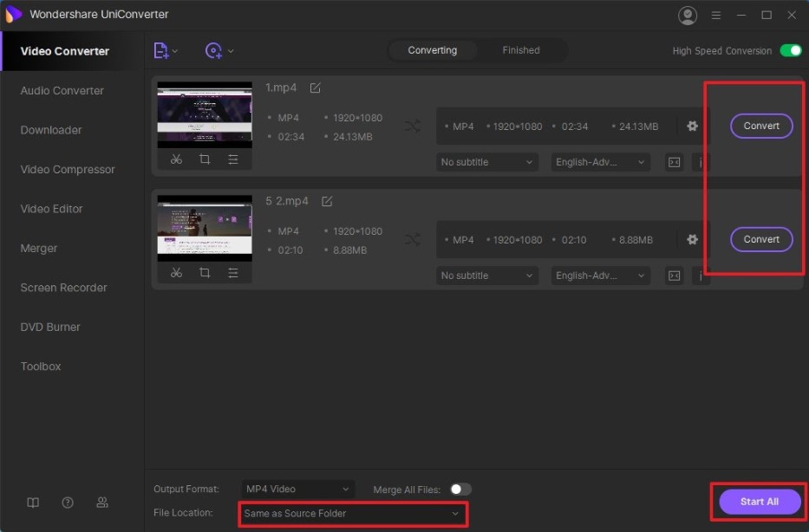Convert the 1.mp4 file
Screen dimensions: 809x532
pyautogui.click(x=761, y=126)
